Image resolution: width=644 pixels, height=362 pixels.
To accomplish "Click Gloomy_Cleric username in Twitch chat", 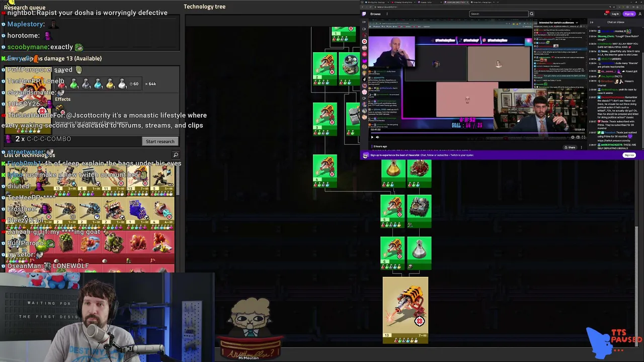I will pyautogui.click(x=606, y=36).
